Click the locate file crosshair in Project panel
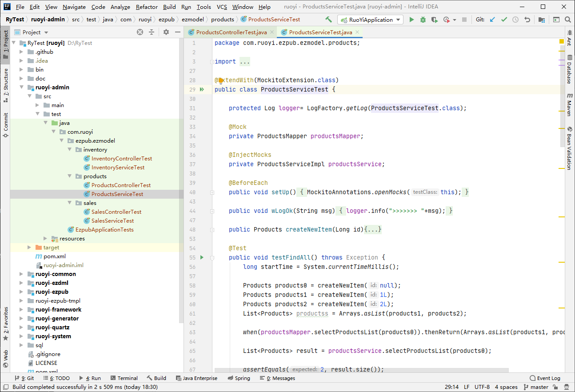The width and height of the screenshot is (575, 392). click(140, 32)
